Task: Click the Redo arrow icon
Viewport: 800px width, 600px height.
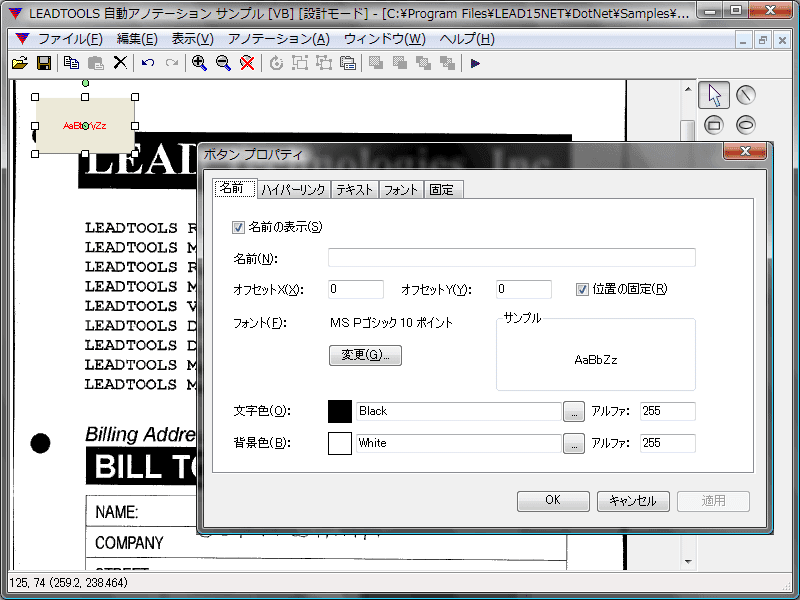Action: coord(172,63)
